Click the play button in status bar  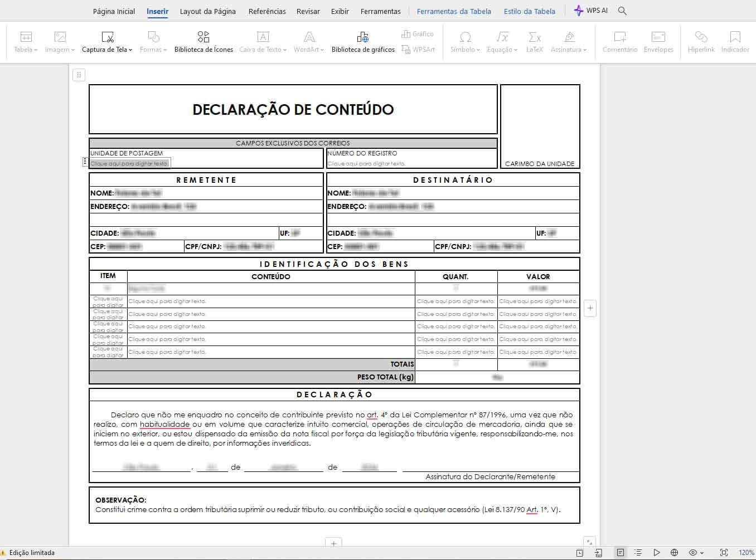pyautogui.click(x=657, y=553)
